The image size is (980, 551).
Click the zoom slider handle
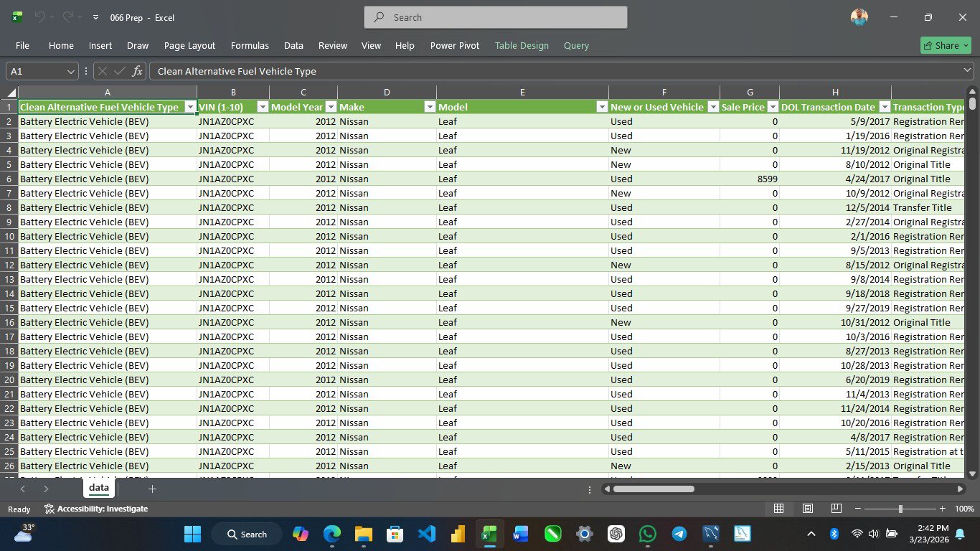[x=900, y=509]
